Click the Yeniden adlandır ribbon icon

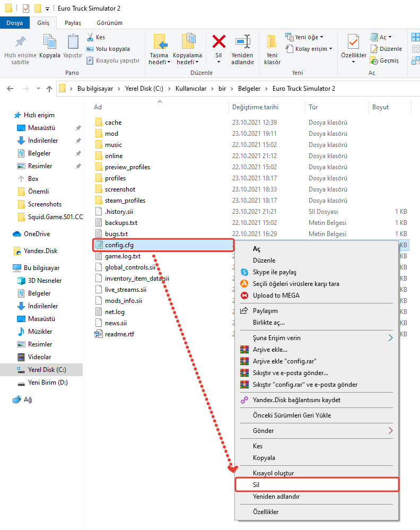(x=242, y=42)
